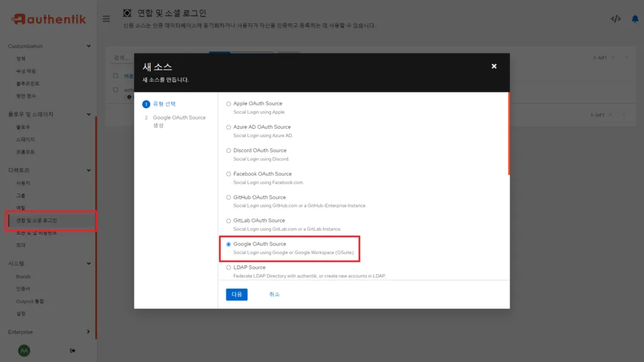The height and width of the screenshot is (362, 644).
Task: Cancel the dialog via 취소 link
Action: tap(274, 294)
